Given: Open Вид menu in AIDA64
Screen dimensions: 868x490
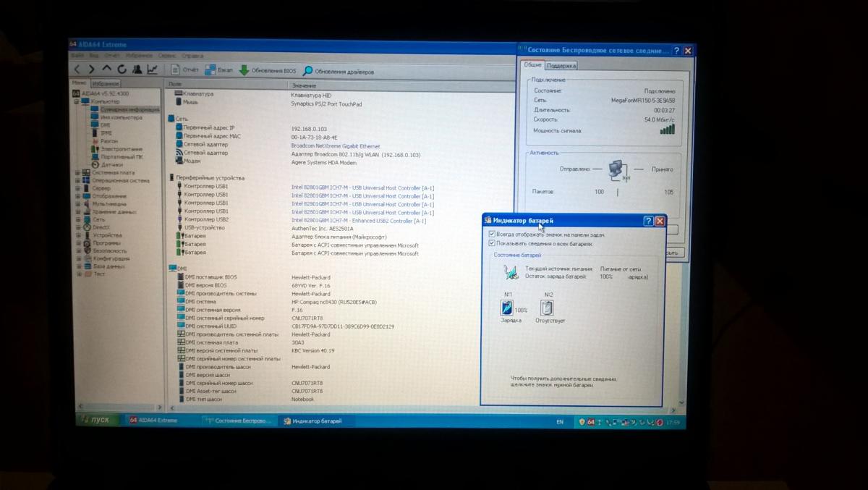Looking at the screenshot, I should click(x=93, y=56).
